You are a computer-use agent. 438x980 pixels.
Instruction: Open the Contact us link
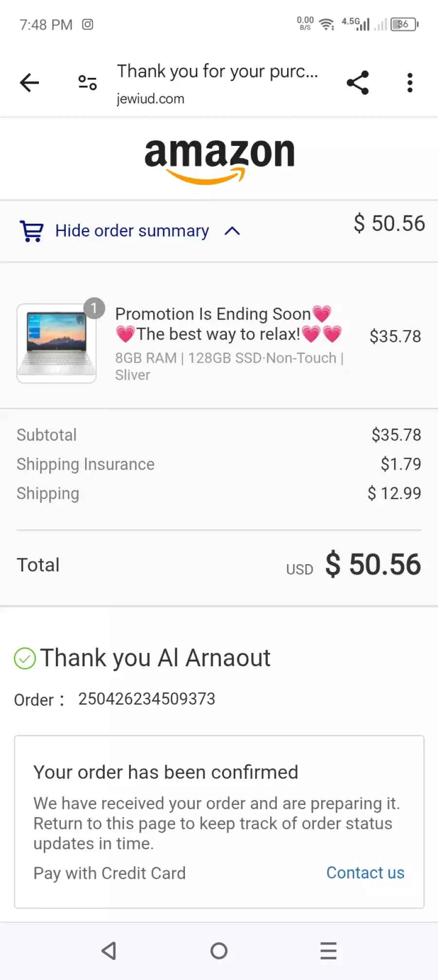click(365, 873)
